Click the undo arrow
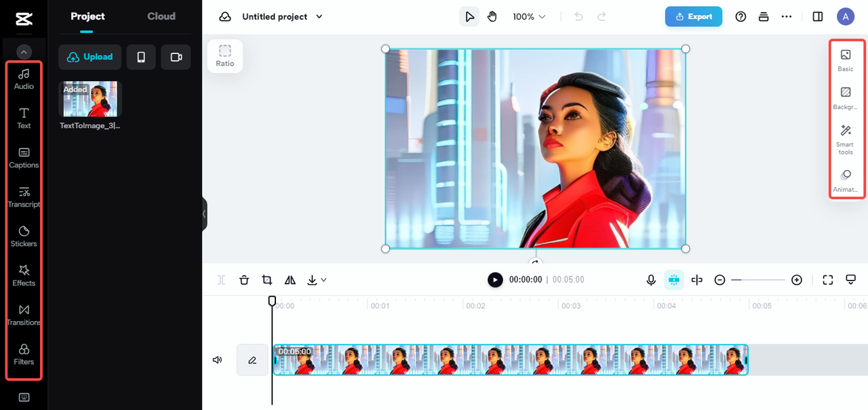Image resolution: width=868 pixels, height=410 pixels. coord(578,17)
